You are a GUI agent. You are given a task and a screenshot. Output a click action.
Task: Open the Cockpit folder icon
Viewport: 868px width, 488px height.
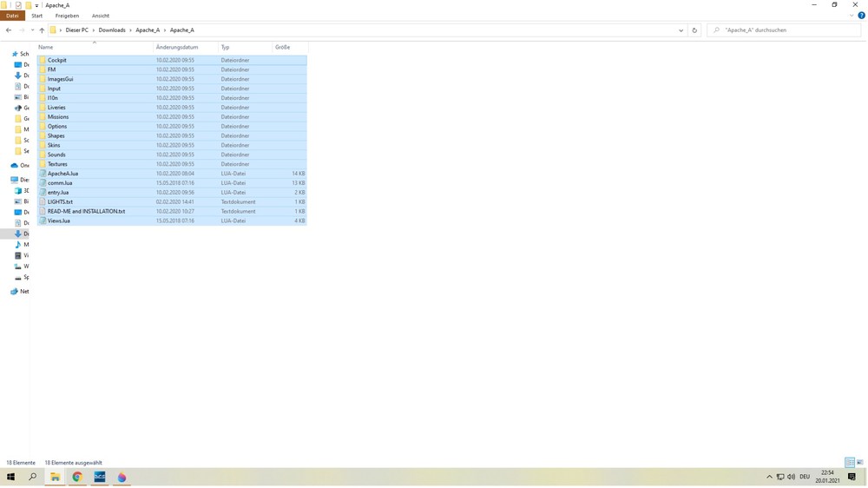pyautogui.click(x=43, y=60)
